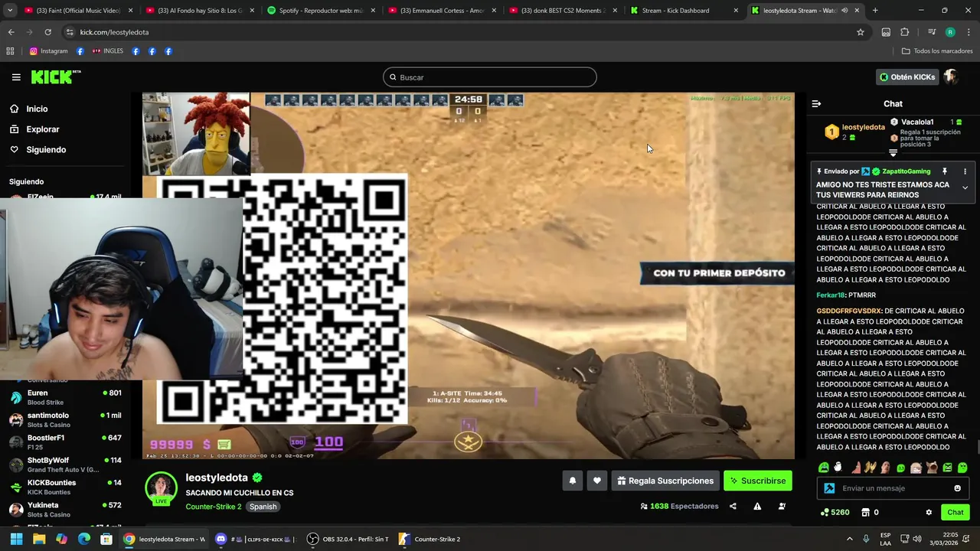Click the KICK beta logo
Viewport: 980px width, 551px height.
point(56,77)
